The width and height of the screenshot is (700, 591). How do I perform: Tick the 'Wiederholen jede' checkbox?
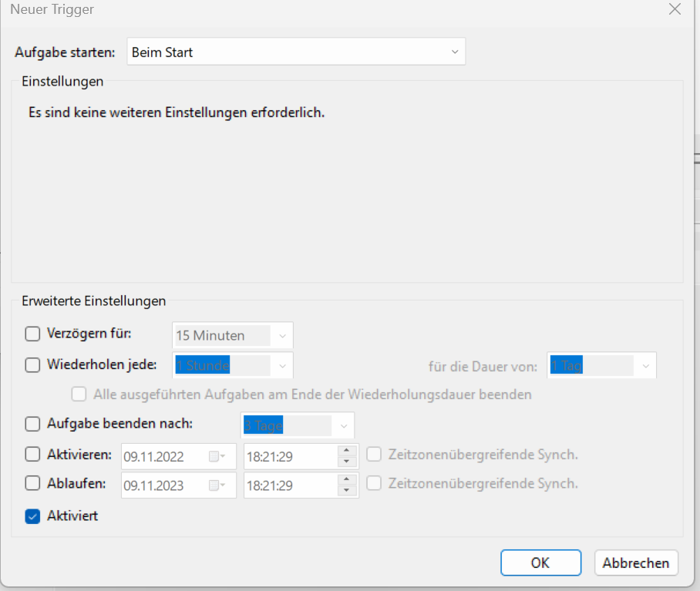[32, 365]
